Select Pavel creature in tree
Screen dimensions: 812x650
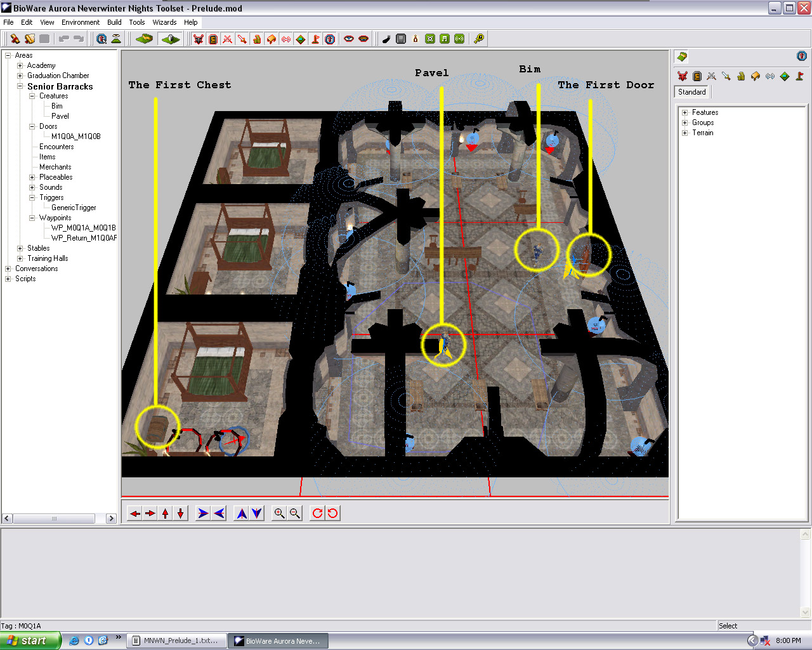click(x=60, y=116)
